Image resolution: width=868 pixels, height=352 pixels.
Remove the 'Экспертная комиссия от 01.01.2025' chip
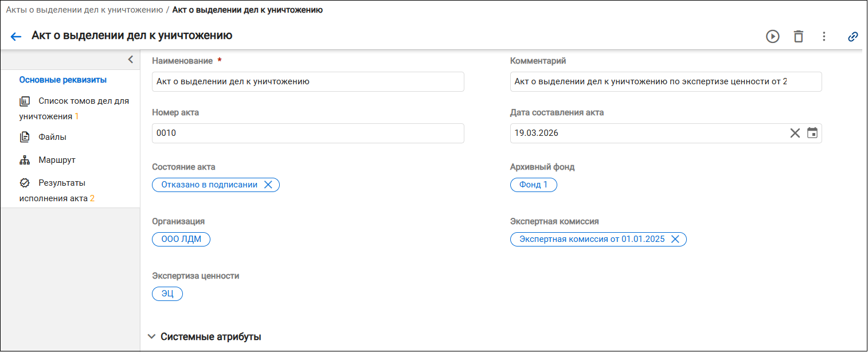[x=675, y=239]
